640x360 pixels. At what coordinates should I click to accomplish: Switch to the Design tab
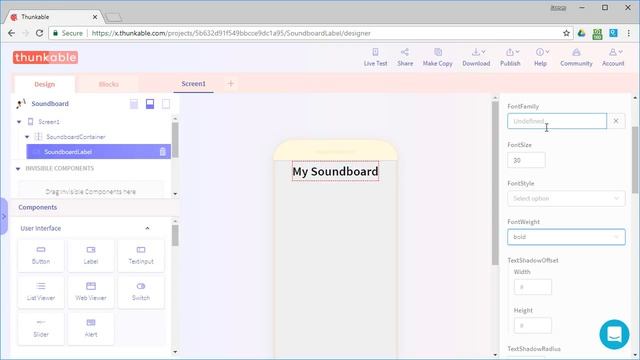44,84
